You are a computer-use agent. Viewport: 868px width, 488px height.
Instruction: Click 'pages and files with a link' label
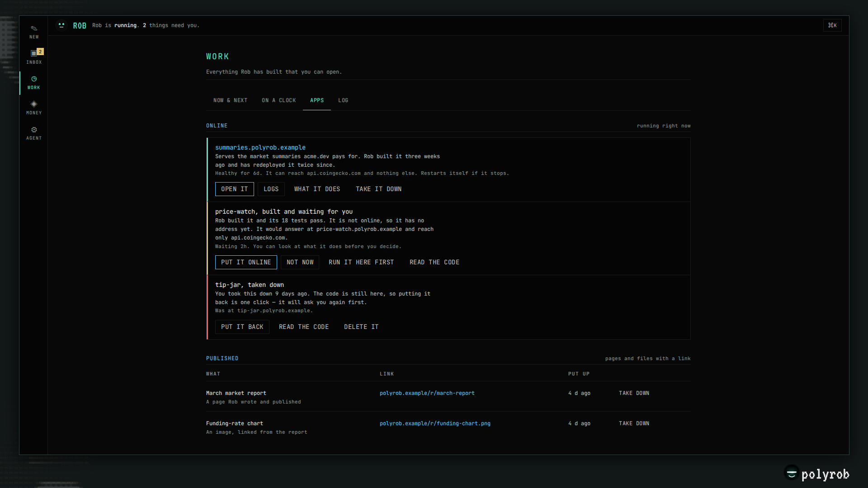click(648, 358)
